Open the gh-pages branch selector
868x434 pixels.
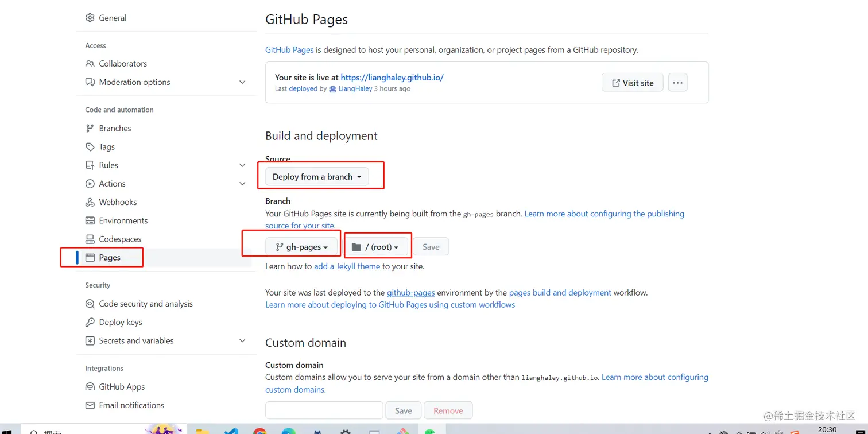[301, 247]
